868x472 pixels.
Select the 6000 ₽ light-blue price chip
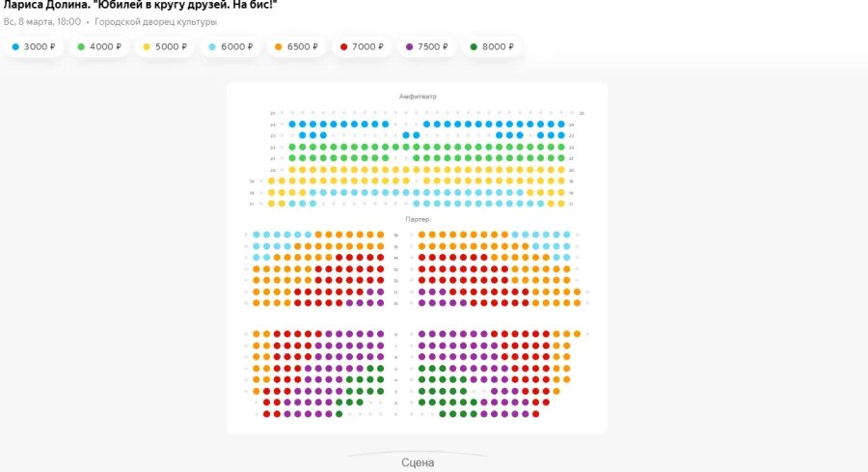[x=231, y=47]
